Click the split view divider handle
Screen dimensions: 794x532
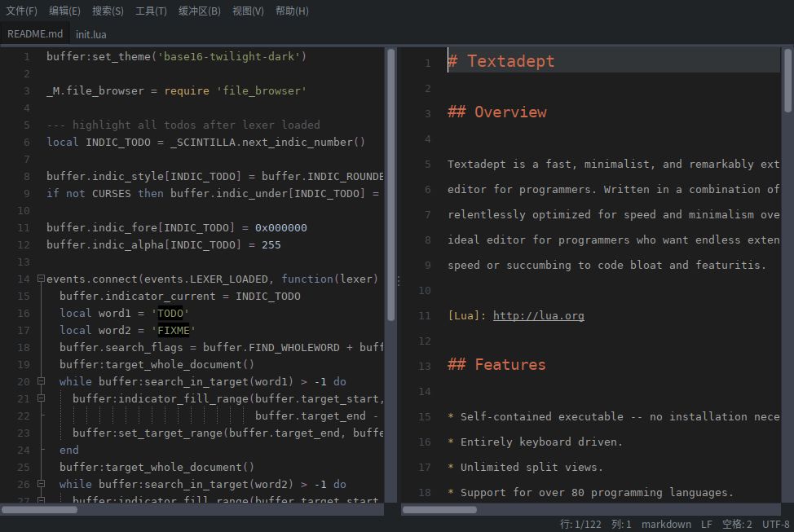399,281
